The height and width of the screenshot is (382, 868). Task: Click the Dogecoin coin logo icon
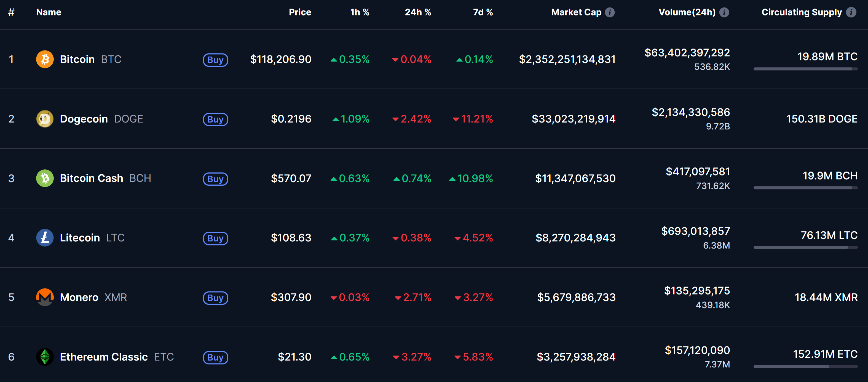click(x=45, y=119)
